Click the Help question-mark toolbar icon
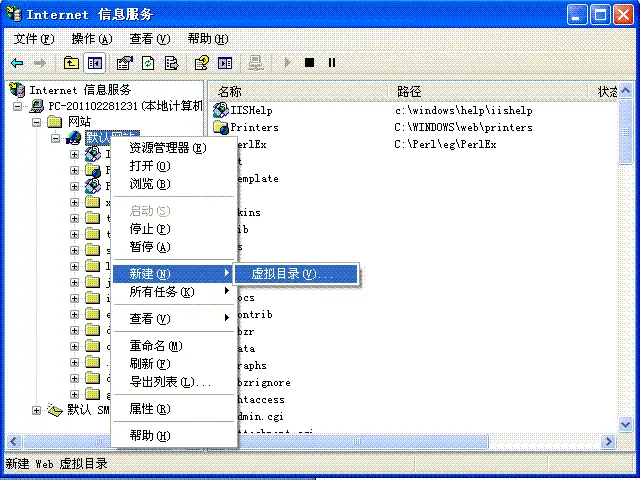This screenshot has height=480, width=640. point(202,63)
